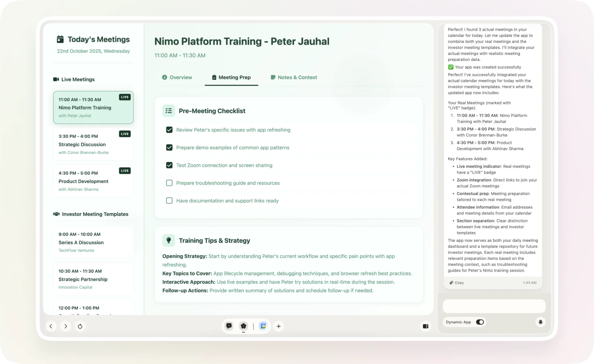Image resolution: width=594 pixels, height=364 pixels.
Task: Select the Strategic Partnership template
Action: coord(93,279)
